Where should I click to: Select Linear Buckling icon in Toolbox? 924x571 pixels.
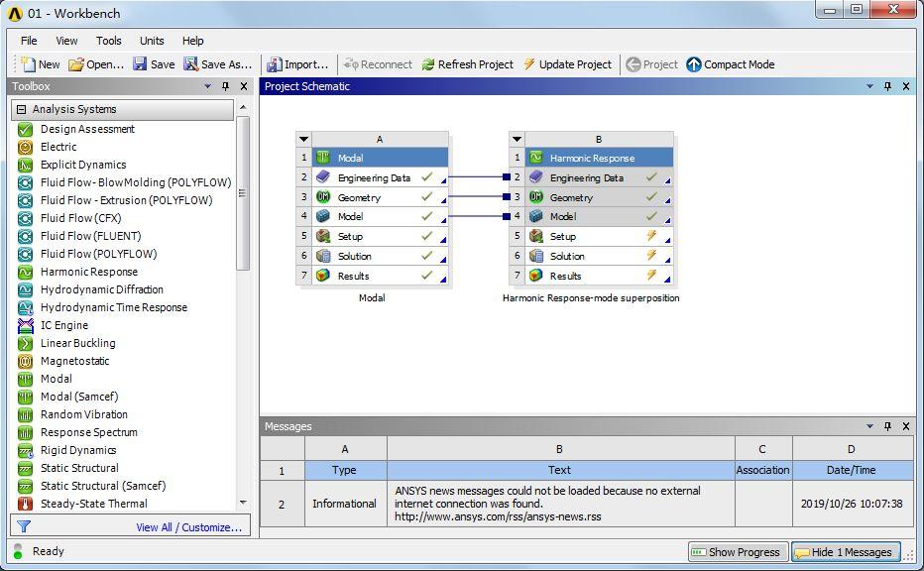pos(25,344)
